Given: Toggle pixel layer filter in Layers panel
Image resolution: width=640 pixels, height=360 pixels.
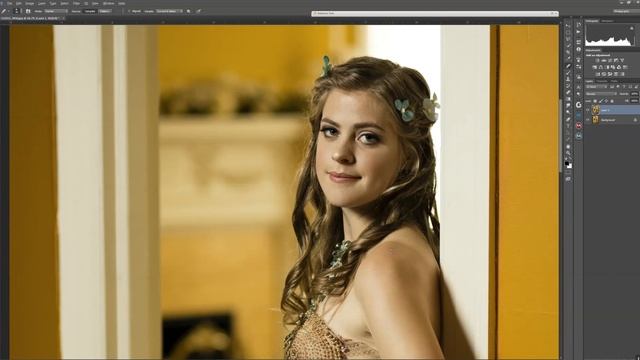Looking at the screenshot, I should (x=611, y=87).
